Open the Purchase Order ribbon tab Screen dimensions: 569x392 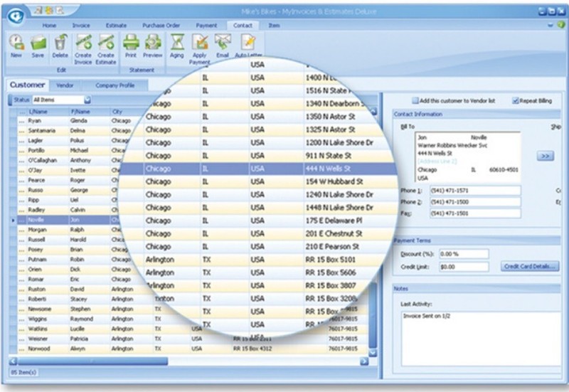161,26
